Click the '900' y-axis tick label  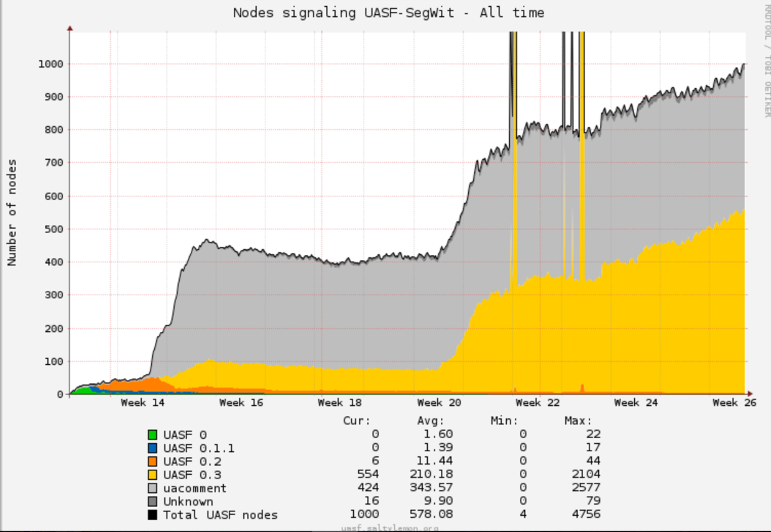(53, 97)
